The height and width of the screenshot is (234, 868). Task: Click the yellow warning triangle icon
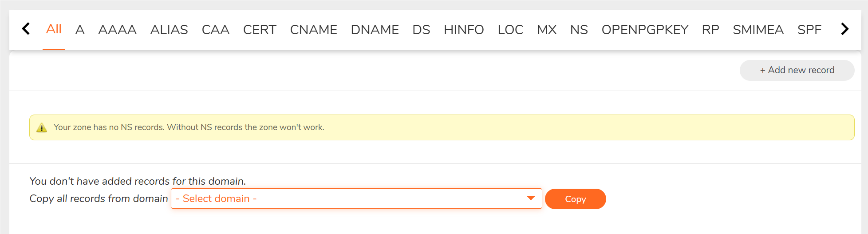[x=42, y=127]
